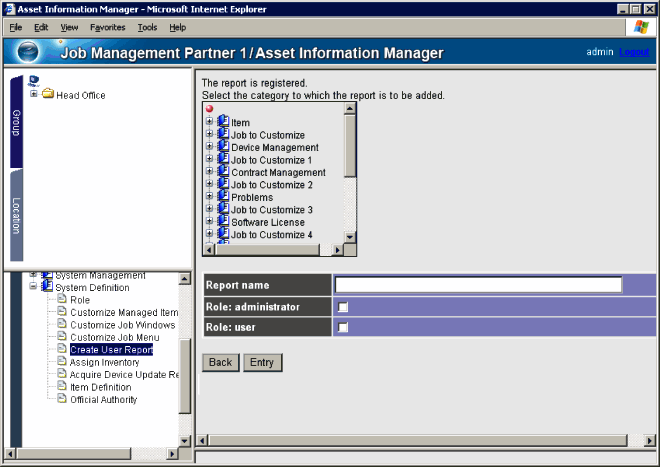
Task: Click the Create User Report page icon
Action: 62,349
